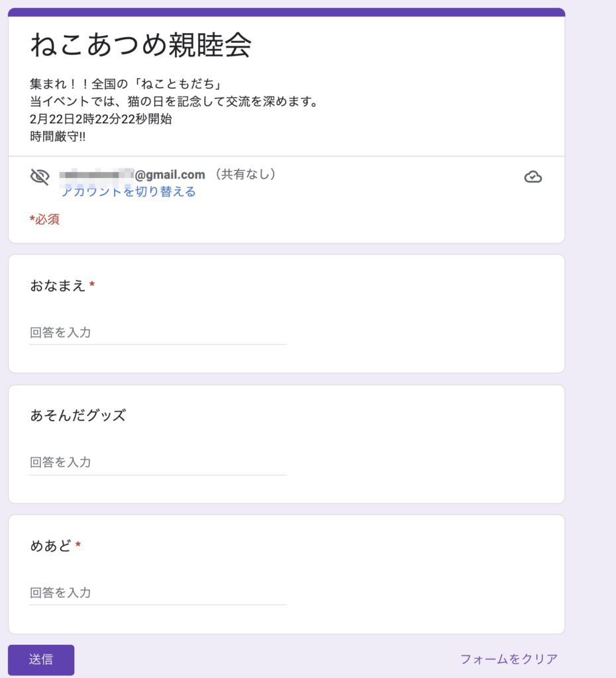
Task: Open the アカウントを切り替える link
Action: (128, 191)
